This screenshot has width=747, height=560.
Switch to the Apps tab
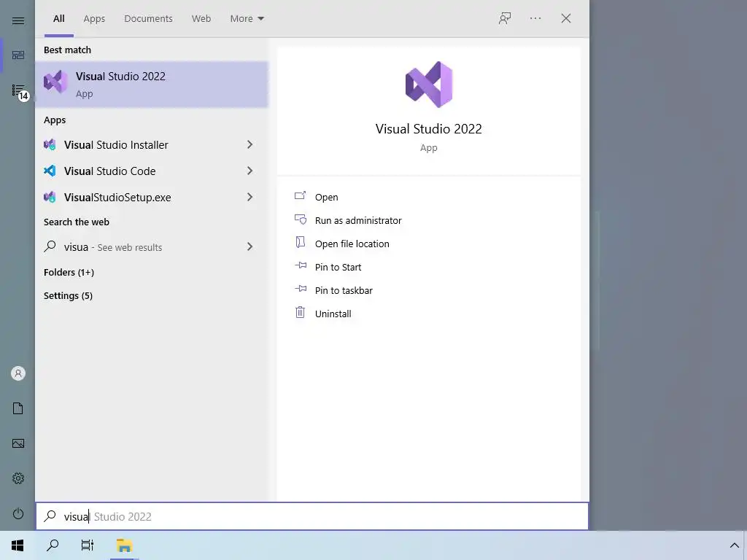(94, 18)
